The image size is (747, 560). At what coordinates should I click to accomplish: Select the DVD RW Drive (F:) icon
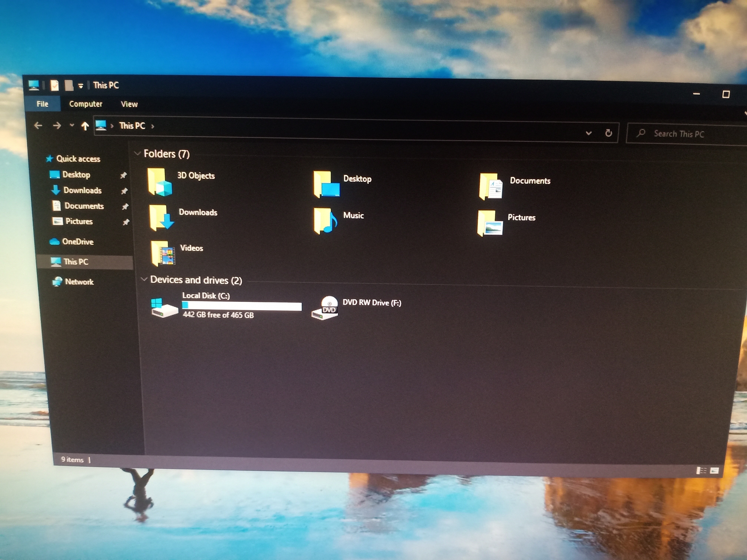pyautogui.click(x=325, y=308)
